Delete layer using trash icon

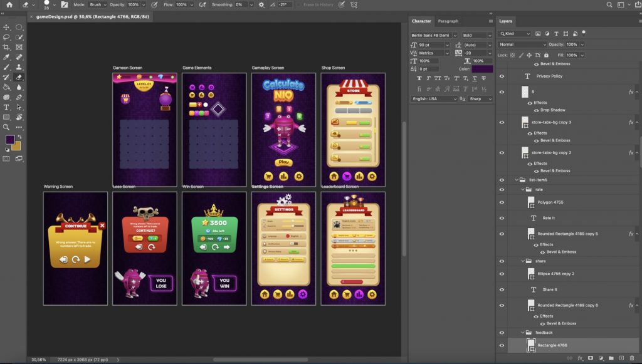click(632, 358)
